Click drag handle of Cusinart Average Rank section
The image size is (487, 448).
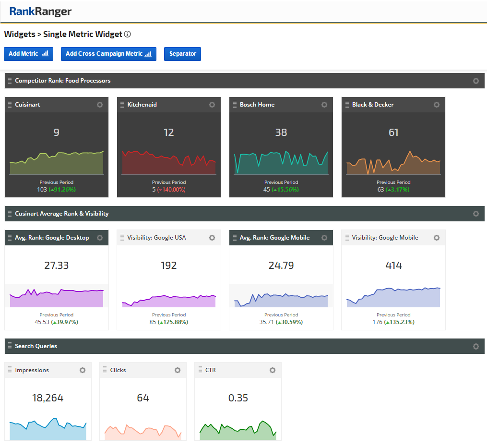pyautogui.click(x=10, y=213)
